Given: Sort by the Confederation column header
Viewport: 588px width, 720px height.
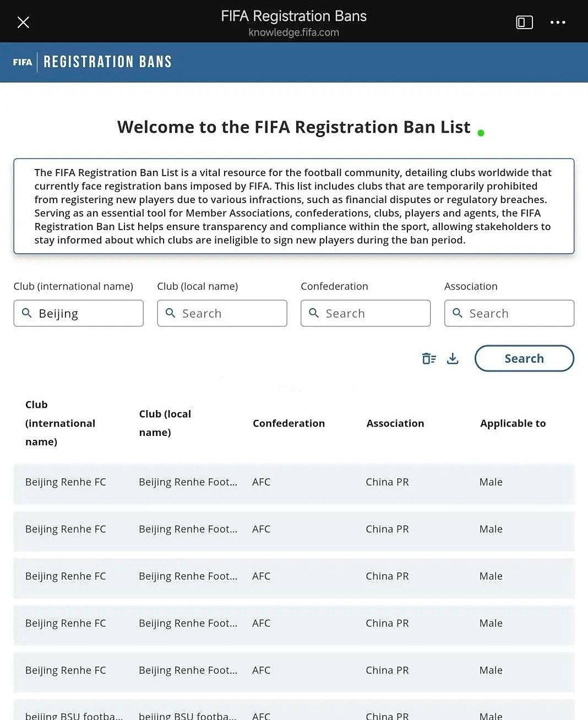Looking at the screenshot, I should point(288,423).
